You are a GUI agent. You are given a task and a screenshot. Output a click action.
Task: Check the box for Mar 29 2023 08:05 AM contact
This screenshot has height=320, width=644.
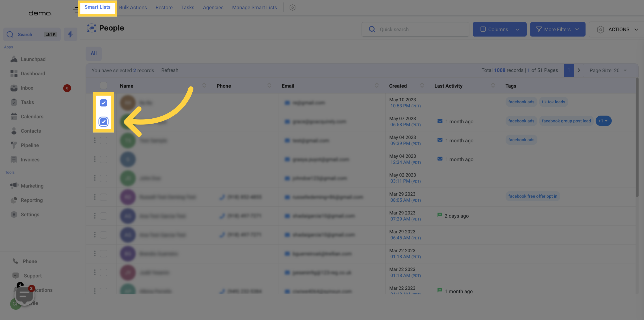103,197
